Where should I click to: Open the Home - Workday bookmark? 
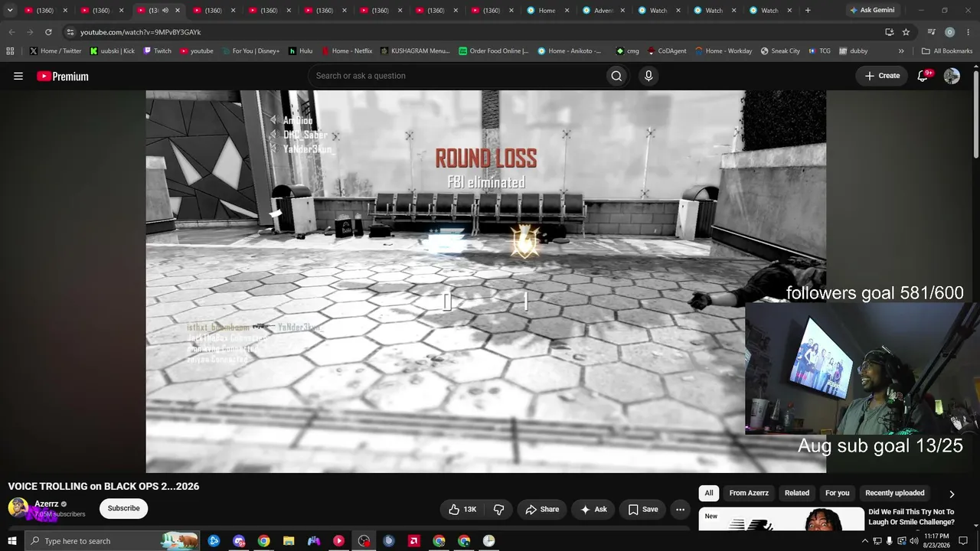click(724, 51)
